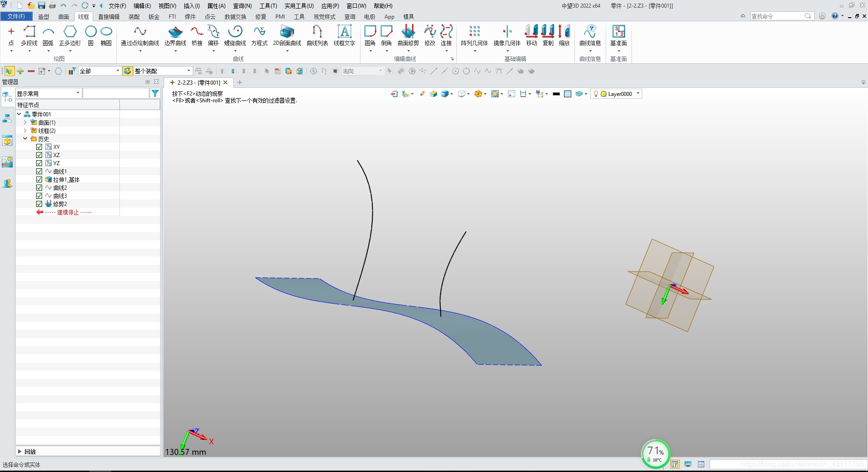This screenshot has width=868, height=472.
Task: Click the manager filter text field
Action: click(x=116, y=93)
